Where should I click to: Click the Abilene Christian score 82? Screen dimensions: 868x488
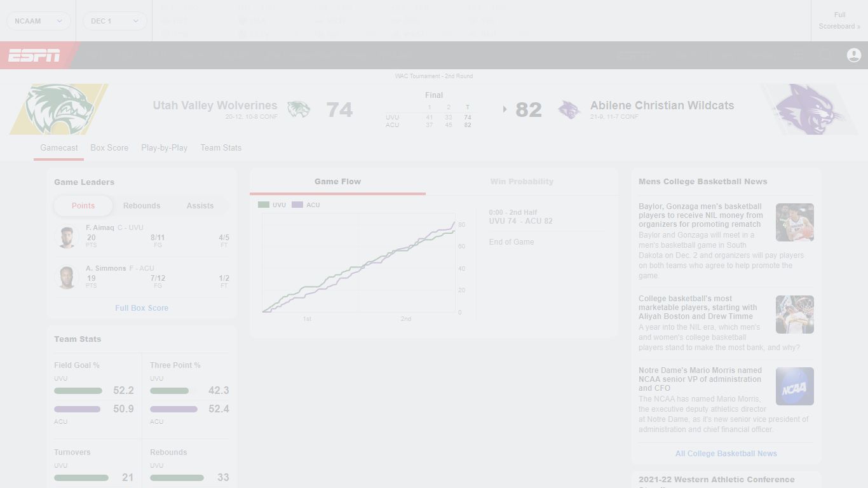coord(529,110)
